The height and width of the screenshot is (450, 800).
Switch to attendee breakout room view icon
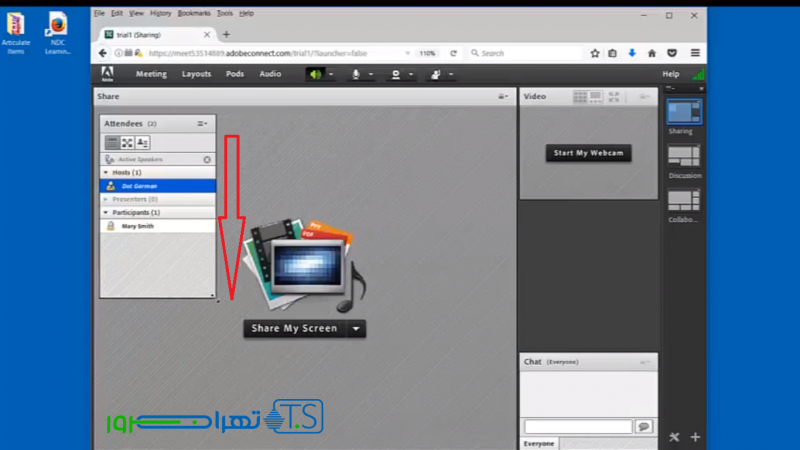[127, 143]
